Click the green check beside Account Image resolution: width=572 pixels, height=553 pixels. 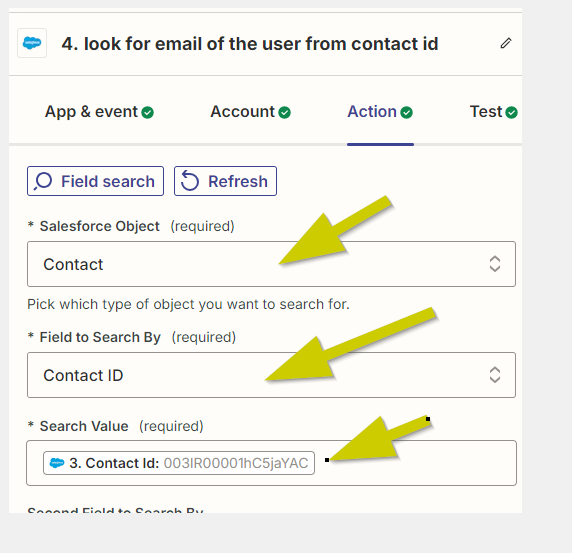point(285,112)
